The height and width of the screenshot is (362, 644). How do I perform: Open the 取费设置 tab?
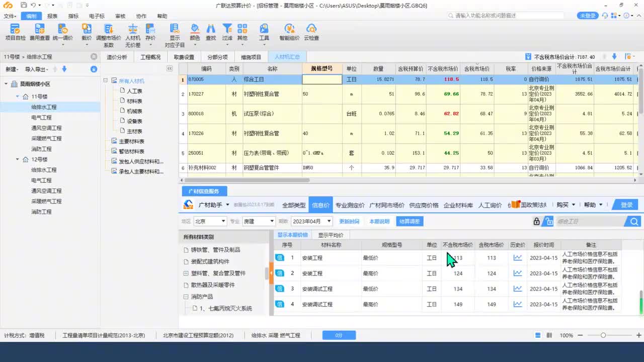tap(184, 57)
